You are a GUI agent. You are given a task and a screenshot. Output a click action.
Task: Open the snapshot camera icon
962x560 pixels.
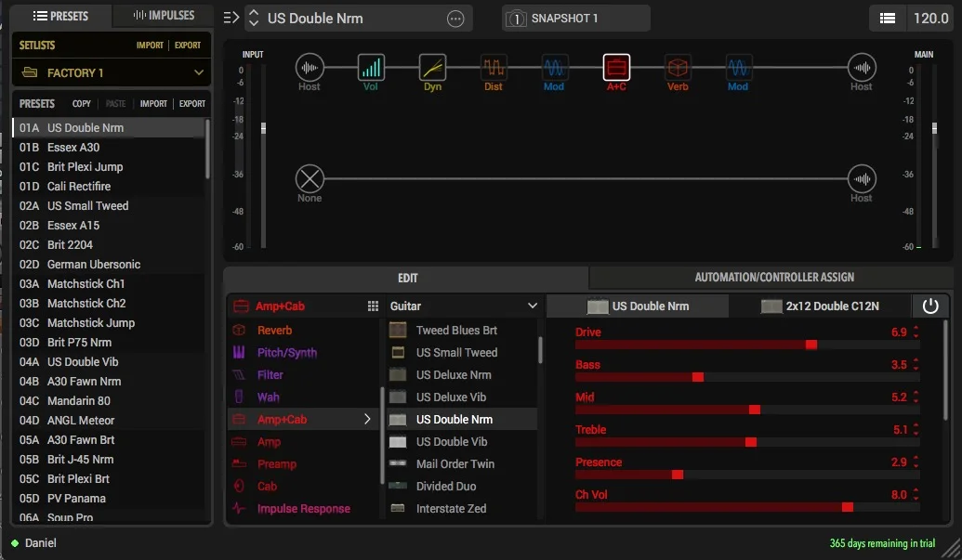516,19
